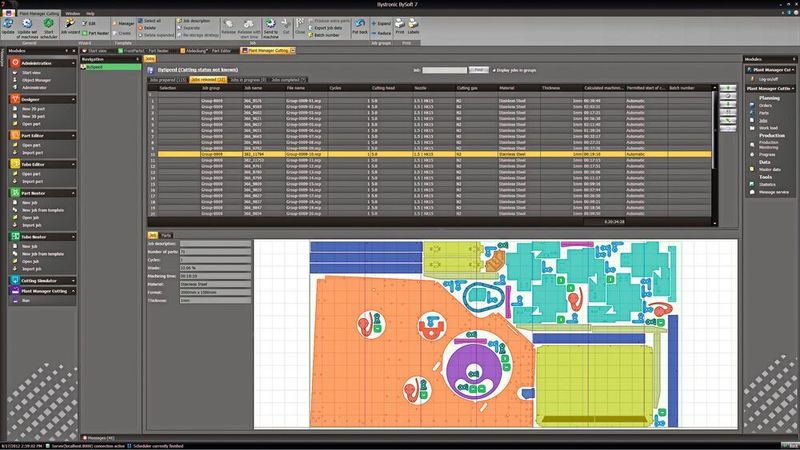This screenshot has width=800, height=450.
Task: Open the Window menu
Action: [72, 13]
